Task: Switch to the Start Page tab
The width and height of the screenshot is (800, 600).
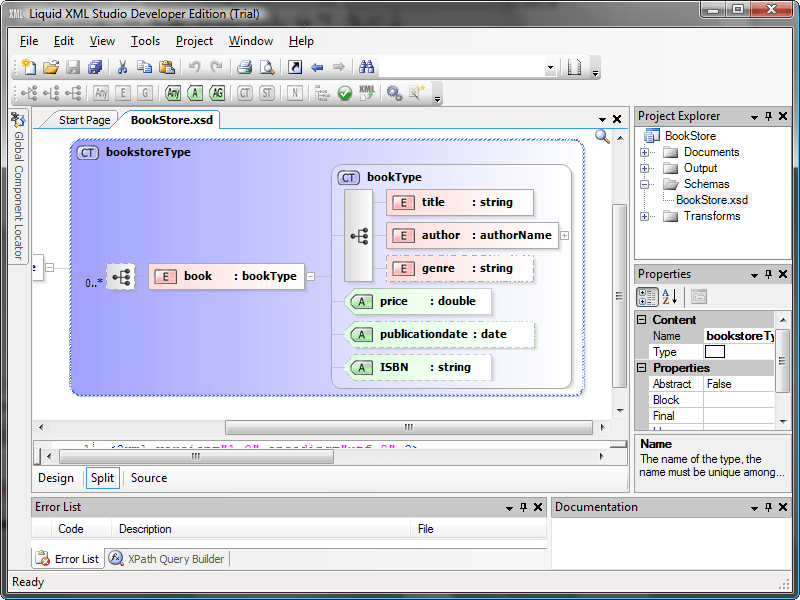Action: [x=84, y=120]
